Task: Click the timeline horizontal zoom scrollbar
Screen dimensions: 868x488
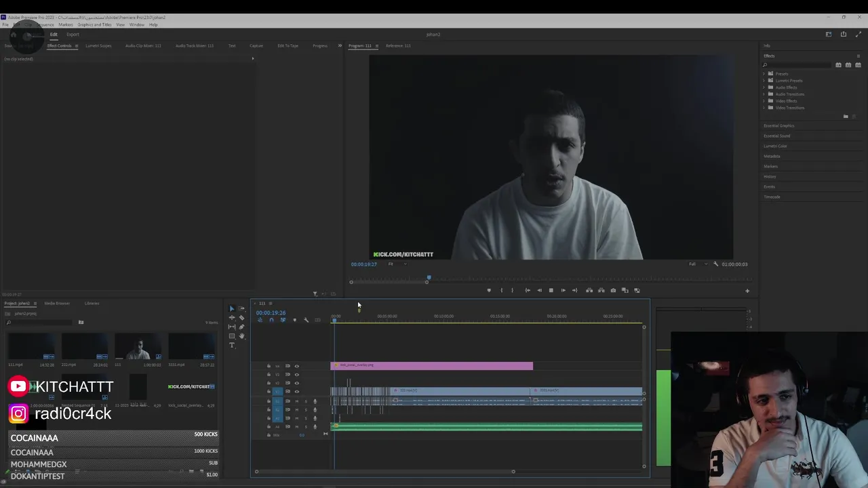Action: tap(384, 471)
